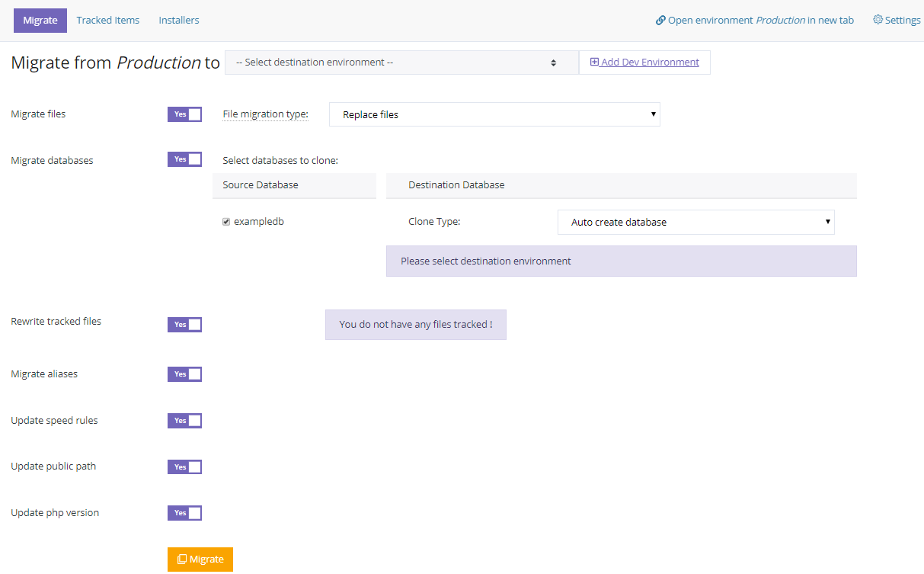The width and height of the screenshot is (924, 574).
Task: Turn off Rewrite tracked files toggle
Action: pos(184,325)
